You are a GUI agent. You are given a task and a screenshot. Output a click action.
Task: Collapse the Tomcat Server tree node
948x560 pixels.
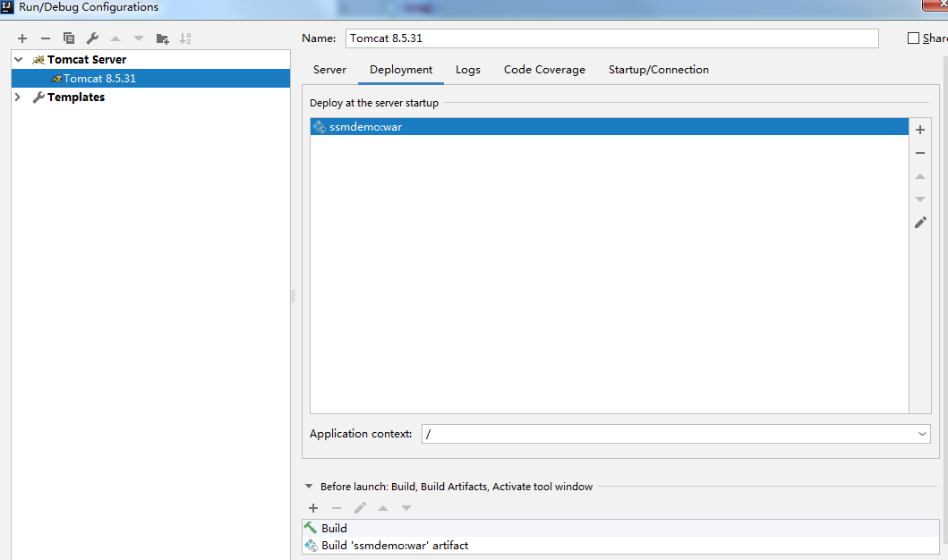pos(19,59)
